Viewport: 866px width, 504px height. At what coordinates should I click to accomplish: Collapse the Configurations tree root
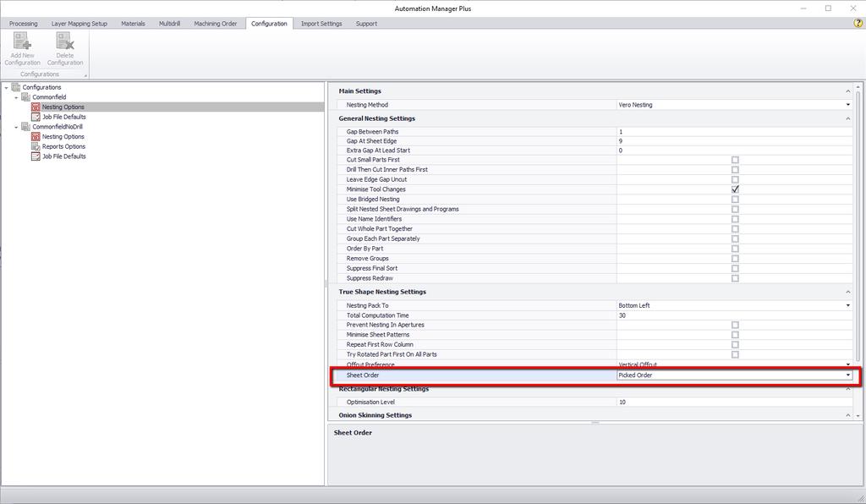coord(6,88)
